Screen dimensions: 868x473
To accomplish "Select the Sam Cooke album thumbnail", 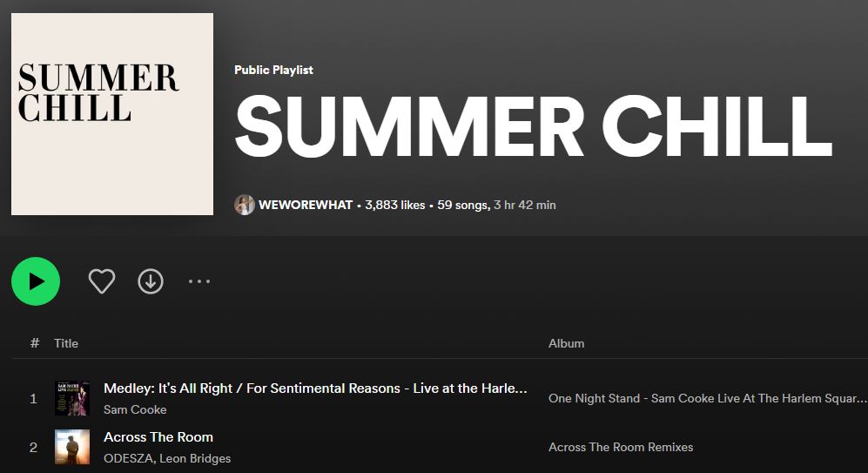I will (72, 398).
